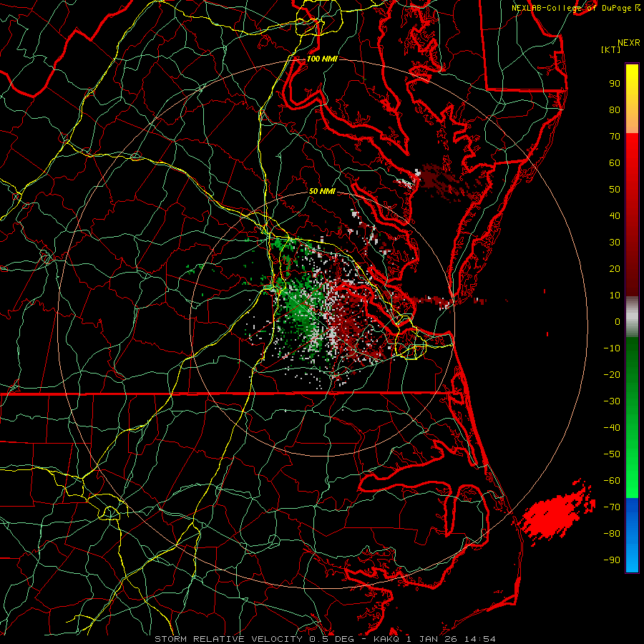Click the -70 knot scale label
Image resolution: width=644 pixels, height=644 pixels.
coord(612,507)
